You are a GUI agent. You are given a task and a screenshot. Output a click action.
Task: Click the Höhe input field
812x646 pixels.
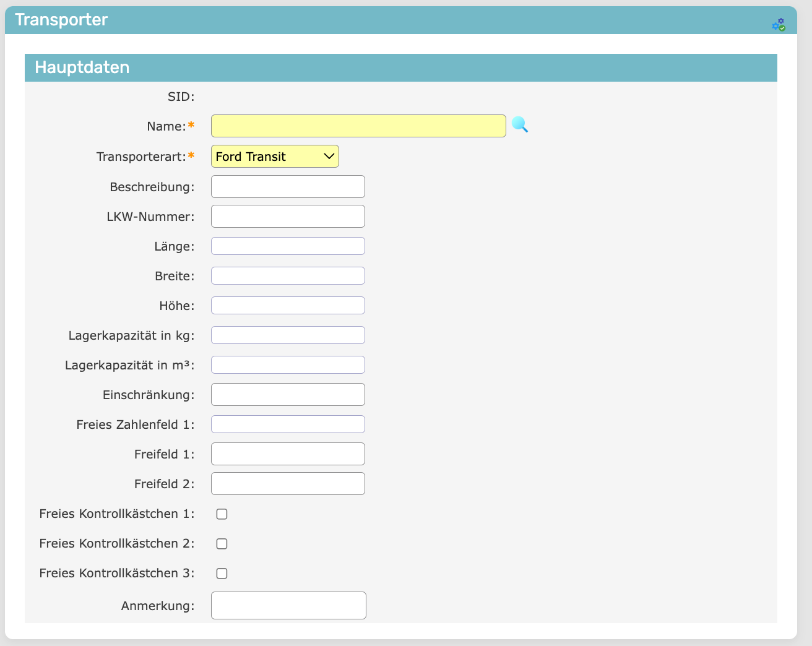point(288,306)
